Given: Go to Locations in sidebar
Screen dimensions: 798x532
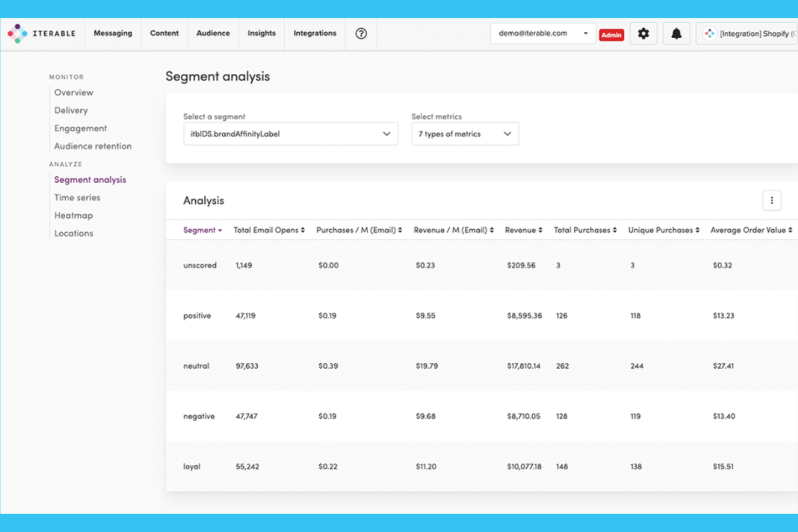Looking at the screenshot, I should [x=73, y=233].
